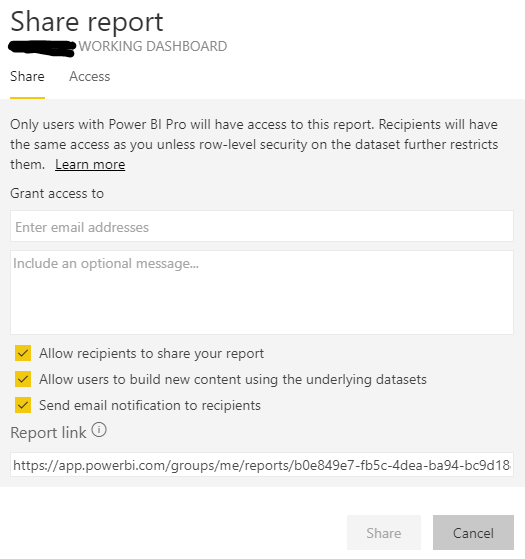Screen dimensions: 525x559
Task: Click the 'Allow users to build new content' label text
Action: (233, 379)
